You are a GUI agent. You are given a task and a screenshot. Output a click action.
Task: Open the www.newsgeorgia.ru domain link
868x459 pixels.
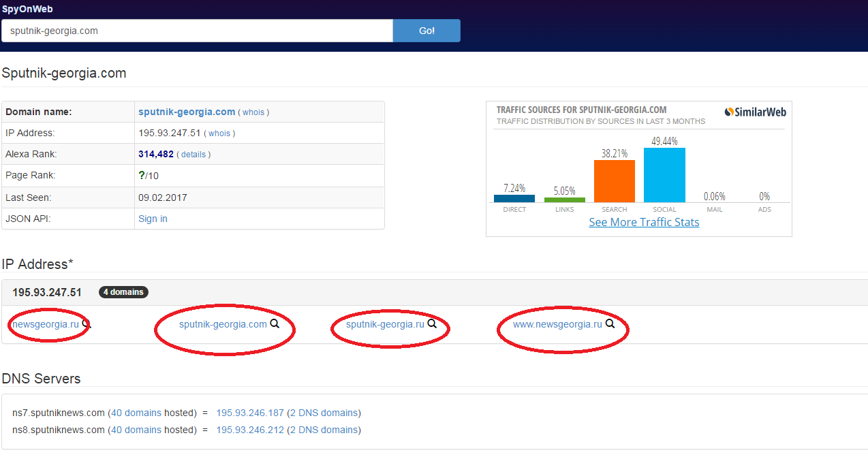(557, 324)
